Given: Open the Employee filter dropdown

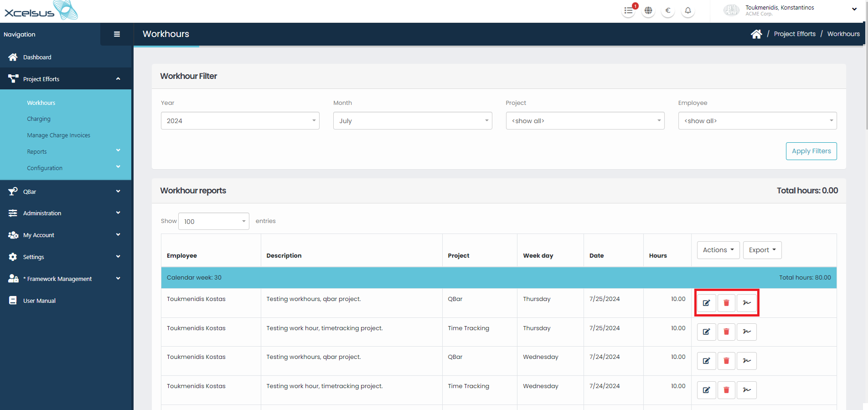Looking at the screenshot, I should (757, 121).
